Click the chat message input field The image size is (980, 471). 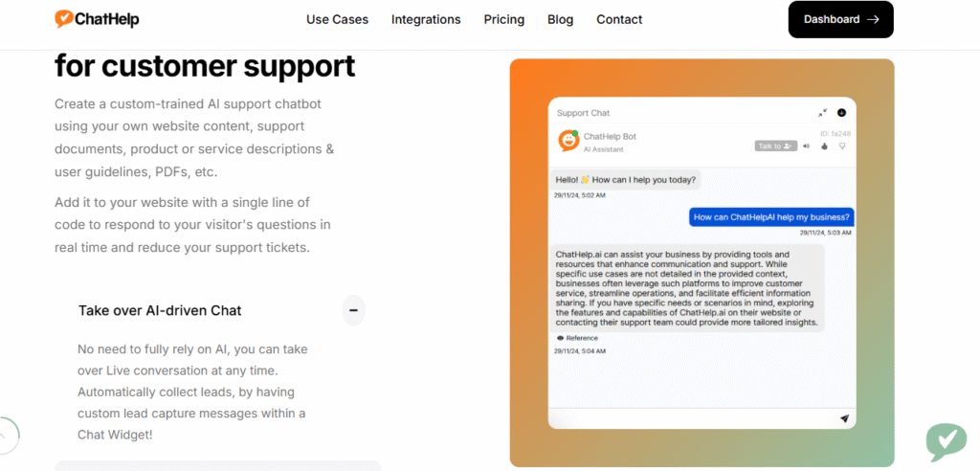(691, 418)
